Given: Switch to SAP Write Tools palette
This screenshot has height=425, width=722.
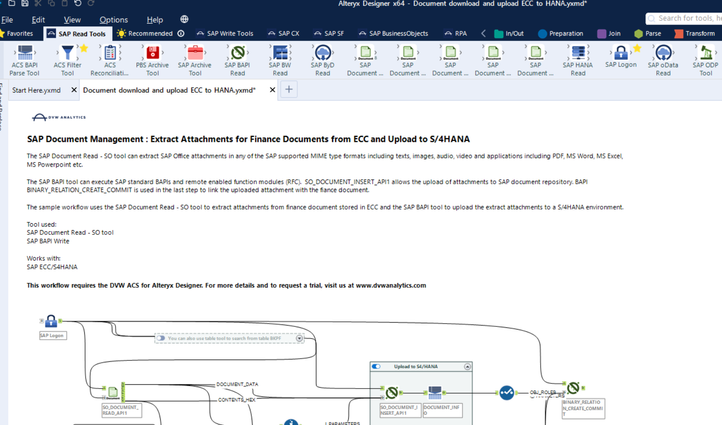Looking at the screenshot, I should pos(225,33).
